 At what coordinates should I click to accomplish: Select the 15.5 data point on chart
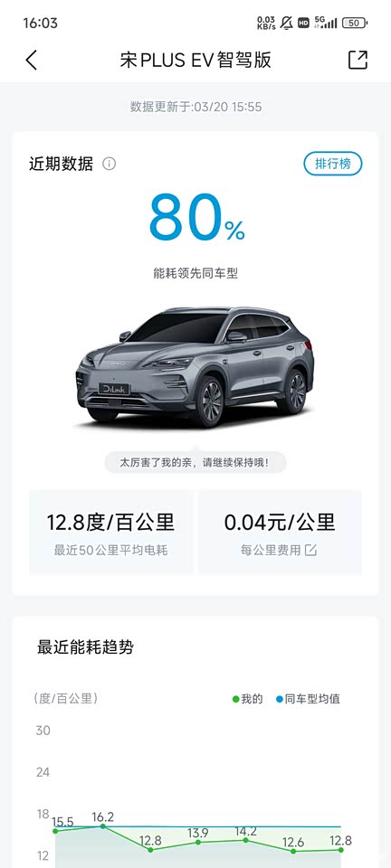point(55,830)
